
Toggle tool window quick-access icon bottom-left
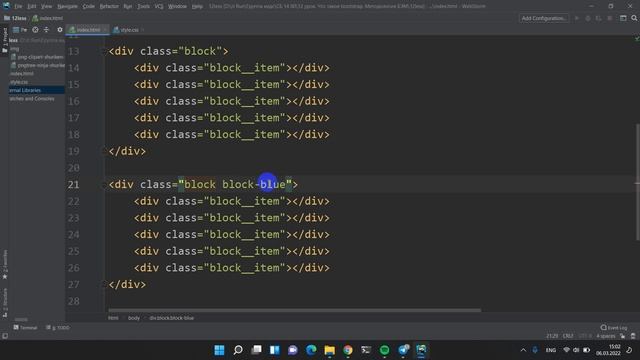(x=5, y=336)
